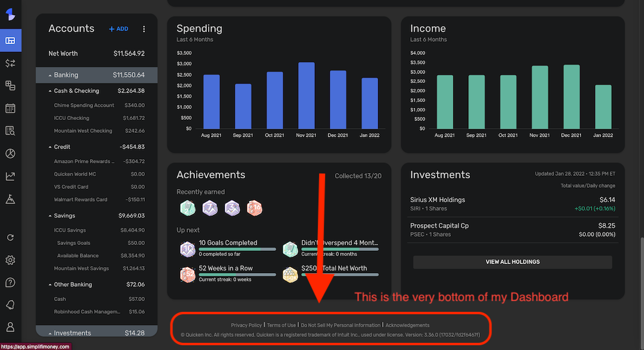The height and width of the screenshot is (350, 644).
Task: Open the Reports magnifier icon in sidebar
Action: tap(10, 131)
